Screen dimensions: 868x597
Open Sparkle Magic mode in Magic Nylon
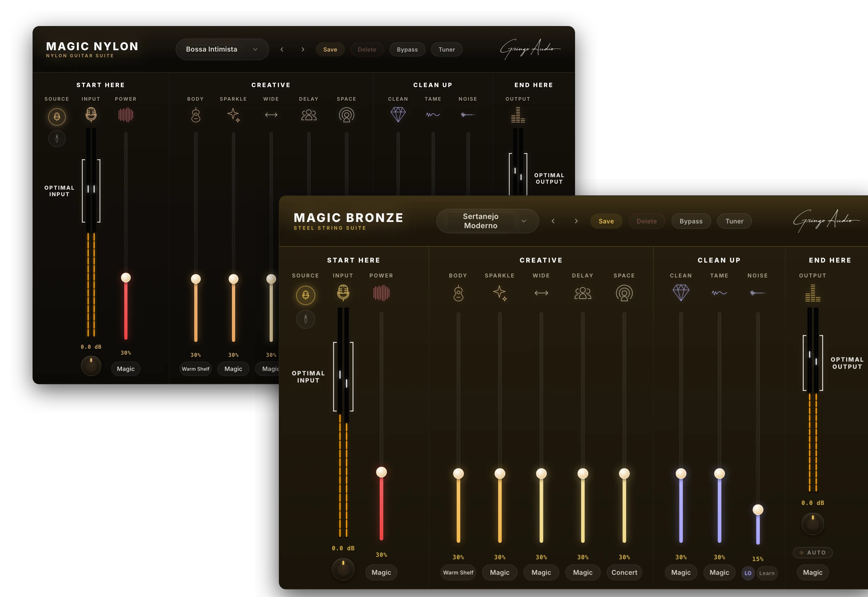click(x=233, y=369)
